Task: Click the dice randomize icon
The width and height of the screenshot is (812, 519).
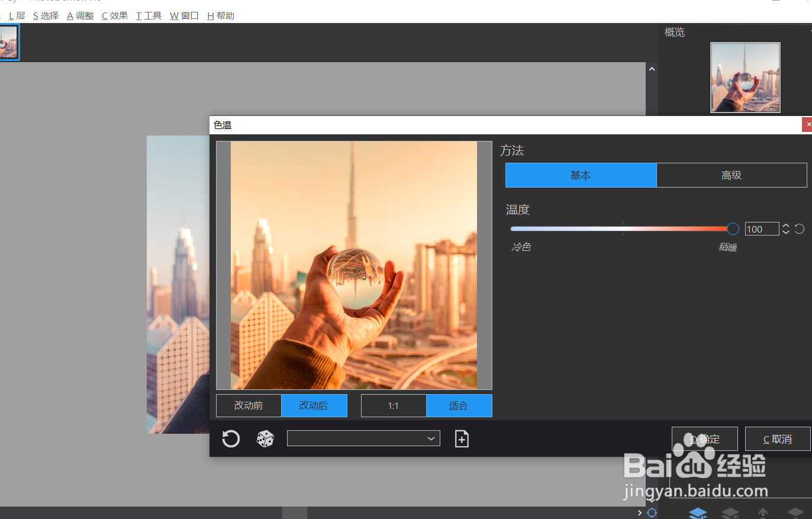Action: [x=265, y=439]
